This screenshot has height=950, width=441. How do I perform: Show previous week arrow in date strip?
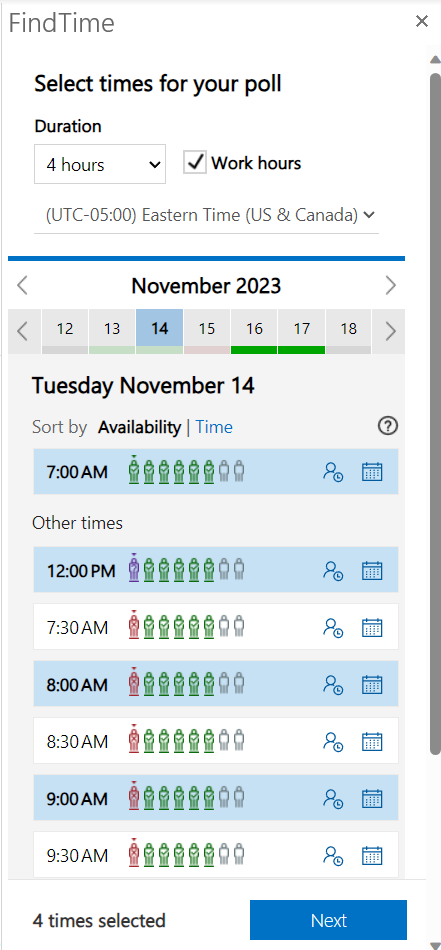[22, 331]
